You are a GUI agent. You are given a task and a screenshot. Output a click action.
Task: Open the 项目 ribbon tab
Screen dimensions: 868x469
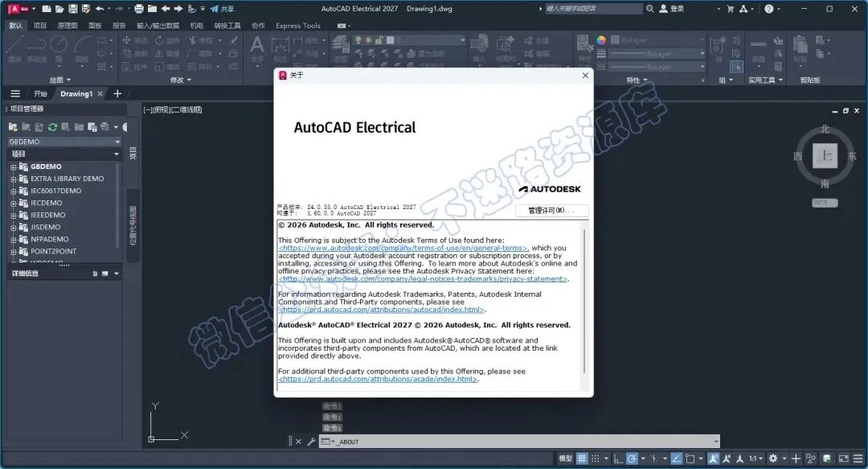40,26
